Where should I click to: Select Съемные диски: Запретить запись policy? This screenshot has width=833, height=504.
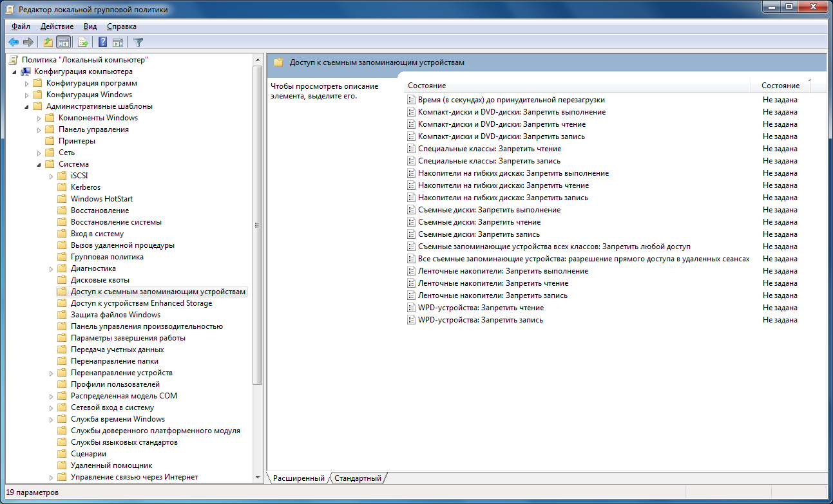click(479, 234)
